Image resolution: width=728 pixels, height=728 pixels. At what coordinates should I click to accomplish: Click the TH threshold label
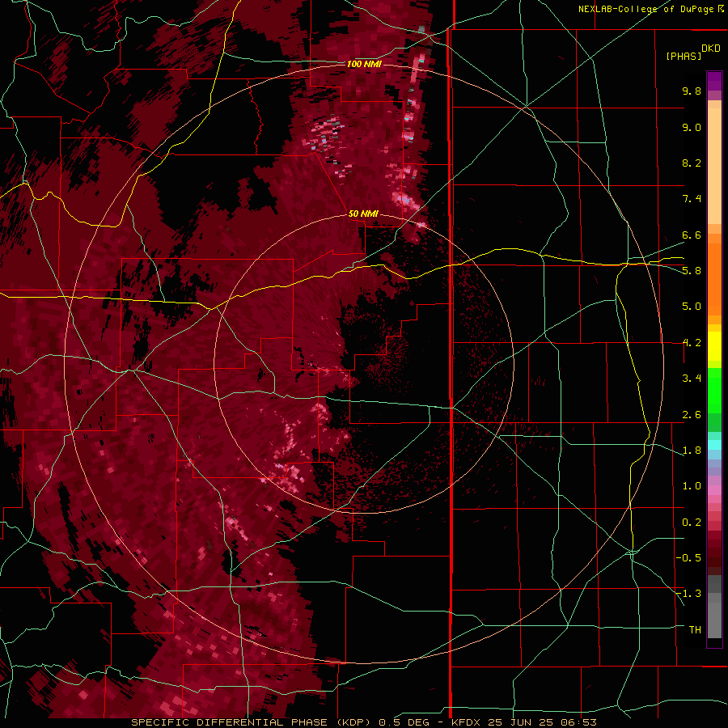pyautogui.click(x=695, y=630)
